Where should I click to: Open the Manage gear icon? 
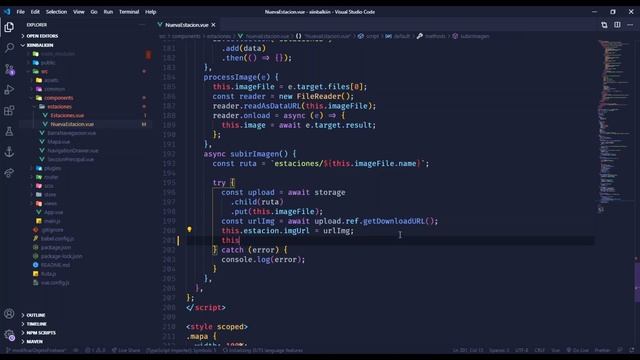coord(9,335)
